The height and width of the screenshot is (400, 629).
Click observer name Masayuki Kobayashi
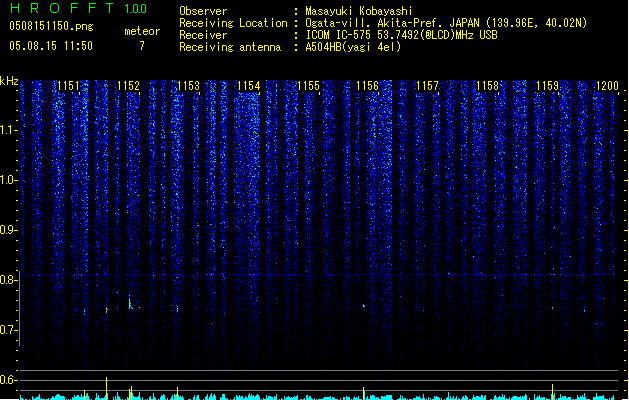tap(359, 11)
